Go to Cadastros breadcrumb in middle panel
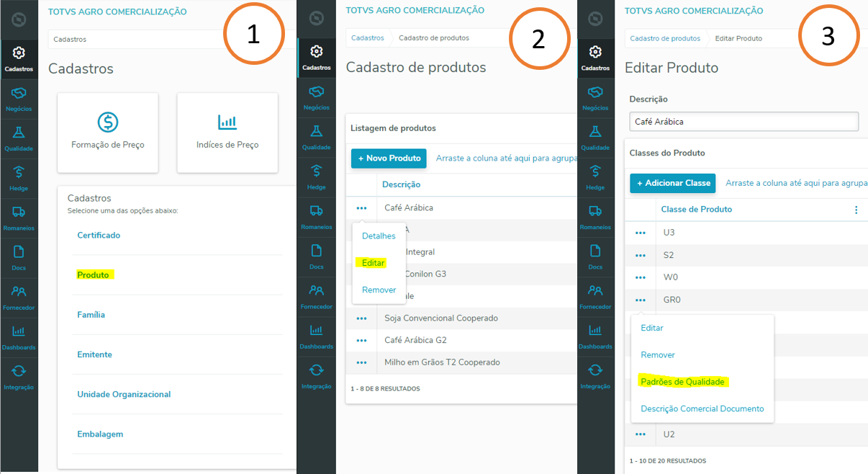Screen dimensions: 868x474 click(x=368, y=38)
